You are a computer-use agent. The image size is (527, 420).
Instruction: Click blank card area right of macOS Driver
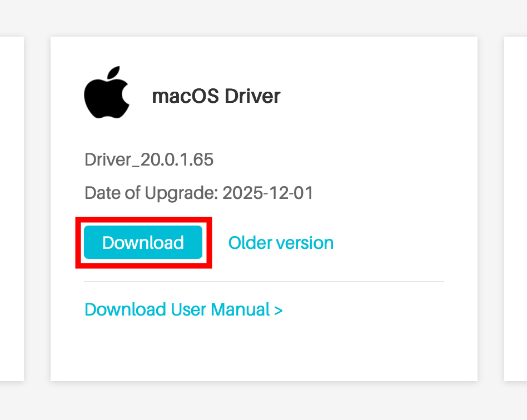378,96
